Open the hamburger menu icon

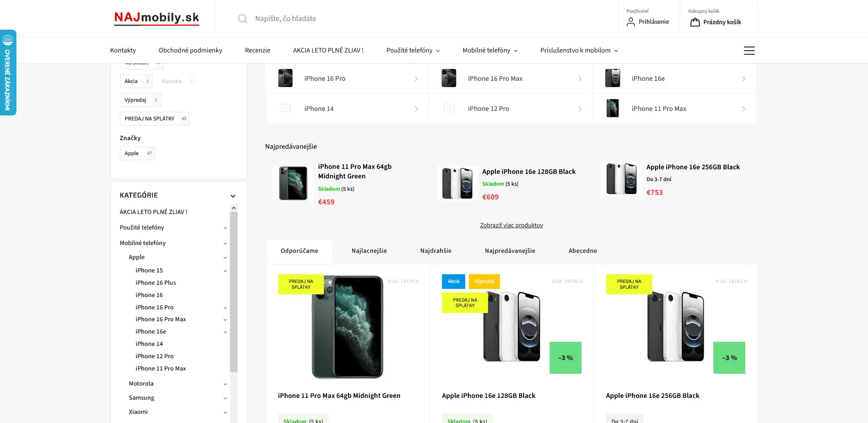pos(749,51)
